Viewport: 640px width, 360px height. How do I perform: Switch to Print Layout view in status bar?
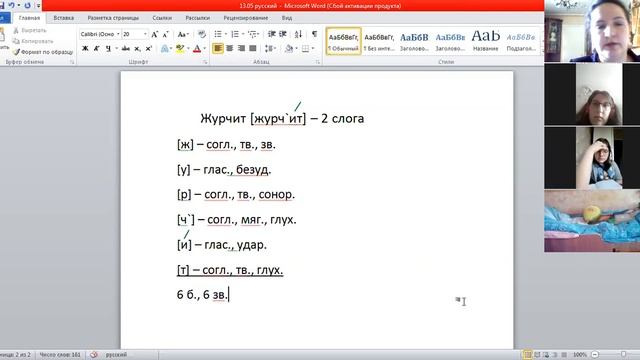[527, 355]
